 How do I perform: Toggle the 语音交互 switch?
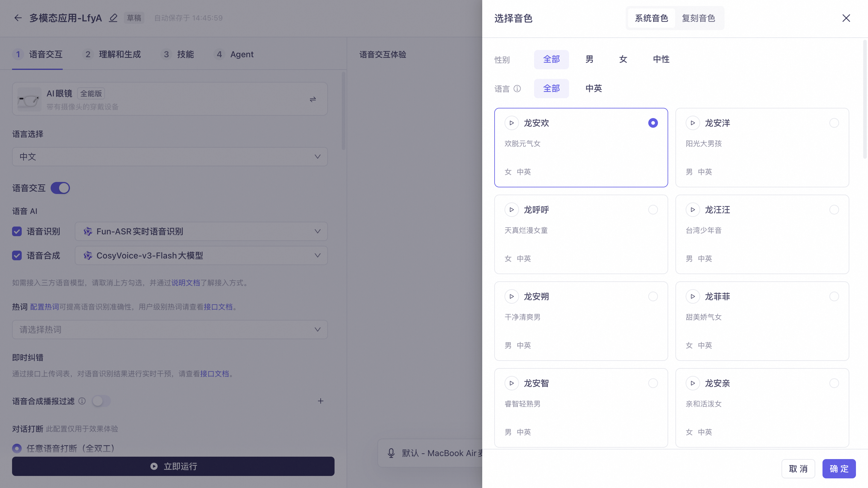pyautogui.click(x=60, y=188)
